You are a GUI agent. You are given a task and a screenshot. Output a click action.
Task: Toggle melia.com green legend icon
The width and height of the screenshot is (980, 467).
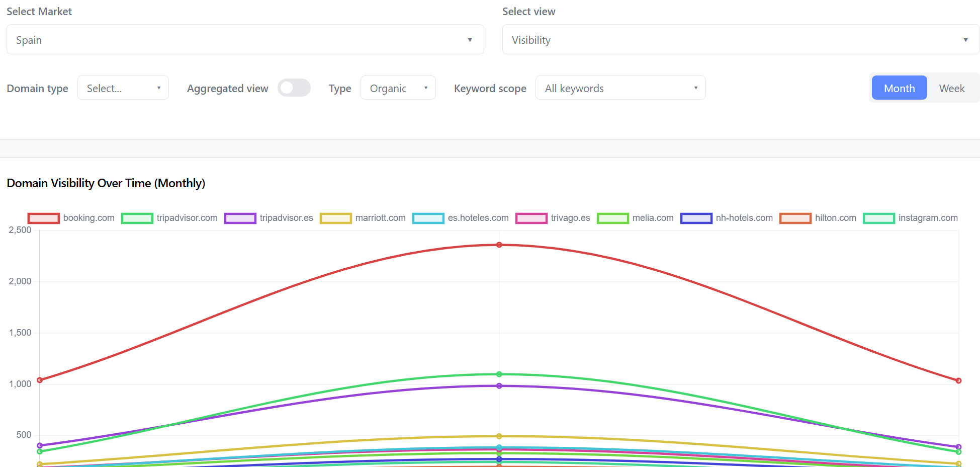click(x=612, y=218)
